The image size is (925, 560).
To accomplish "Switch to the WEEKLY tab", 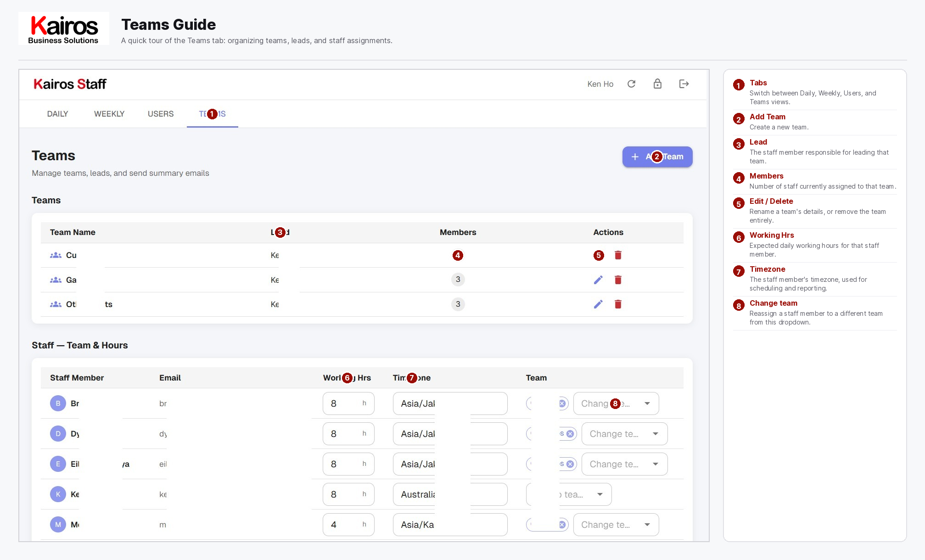I will click(109, 114).
